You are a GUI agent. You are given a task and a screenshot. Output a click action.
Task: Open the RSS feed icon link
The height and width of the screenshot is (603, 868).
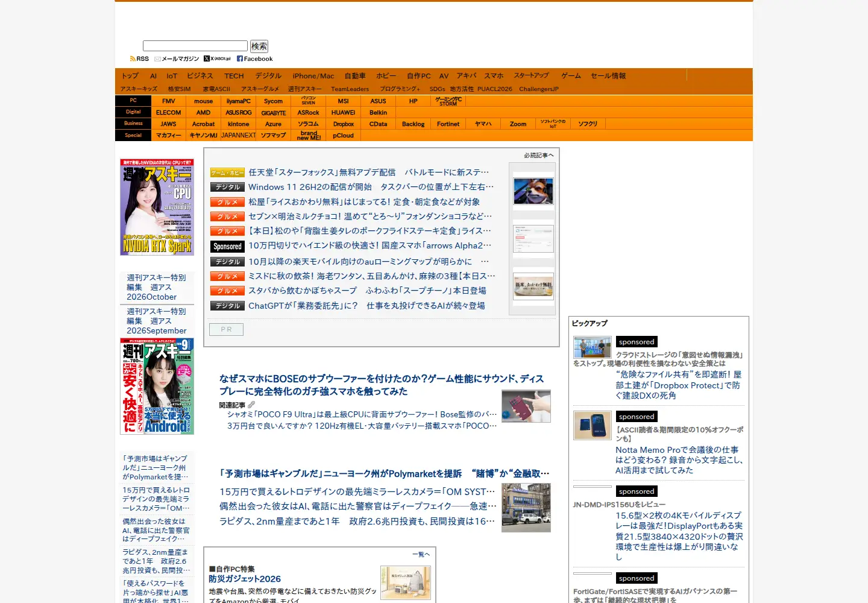[x=139, y=59]
